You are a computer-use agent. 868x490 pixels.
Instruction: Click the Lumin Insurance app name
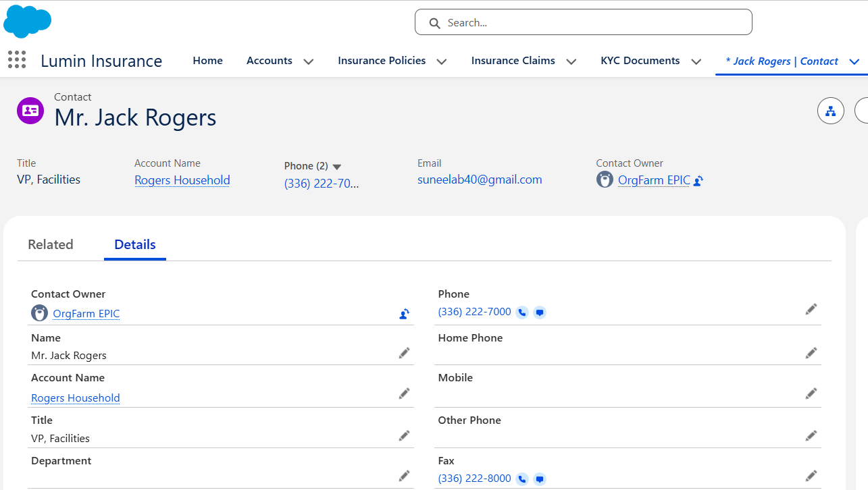tap(101, 61)
